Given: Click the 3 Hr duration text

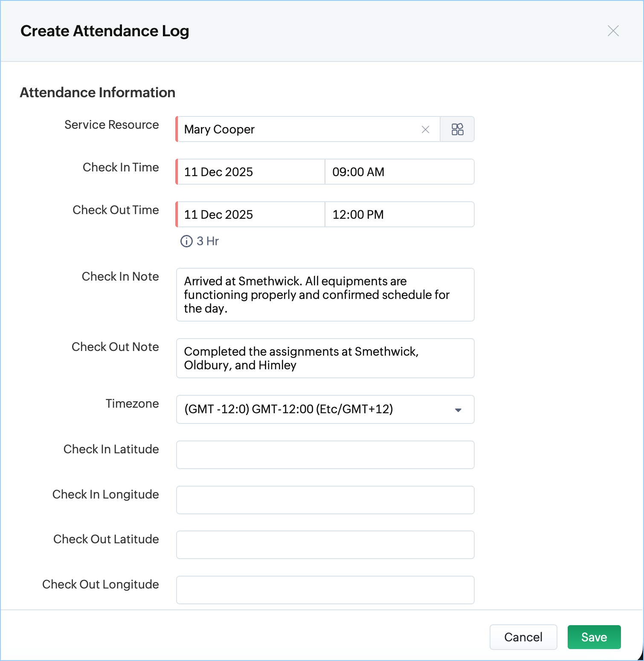Looking at the screenshot, I should tap(208, 241).
